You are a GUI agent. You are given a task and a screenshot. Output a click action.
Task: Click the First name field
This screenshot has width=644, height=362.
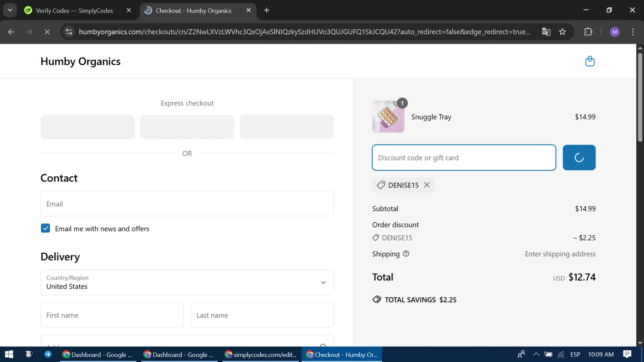pyautogui.click(x=112, y=315)
